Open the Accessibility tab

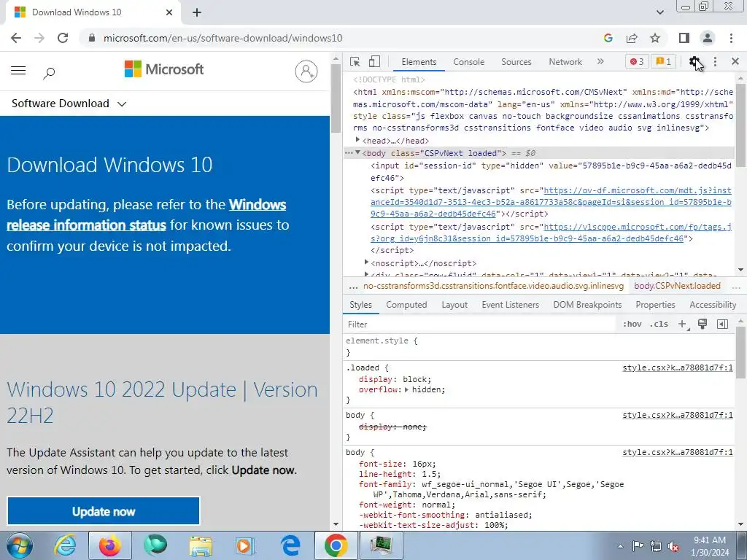(713, 305)
